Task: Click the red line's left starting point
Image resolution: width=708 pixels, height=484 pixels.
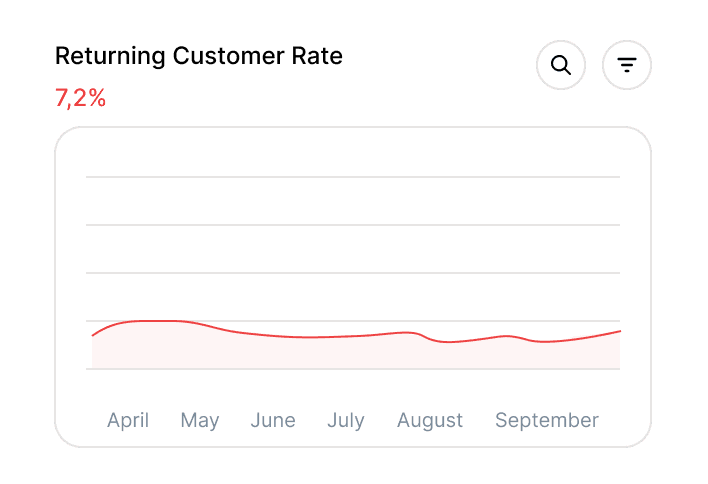Action: point(93,335)
